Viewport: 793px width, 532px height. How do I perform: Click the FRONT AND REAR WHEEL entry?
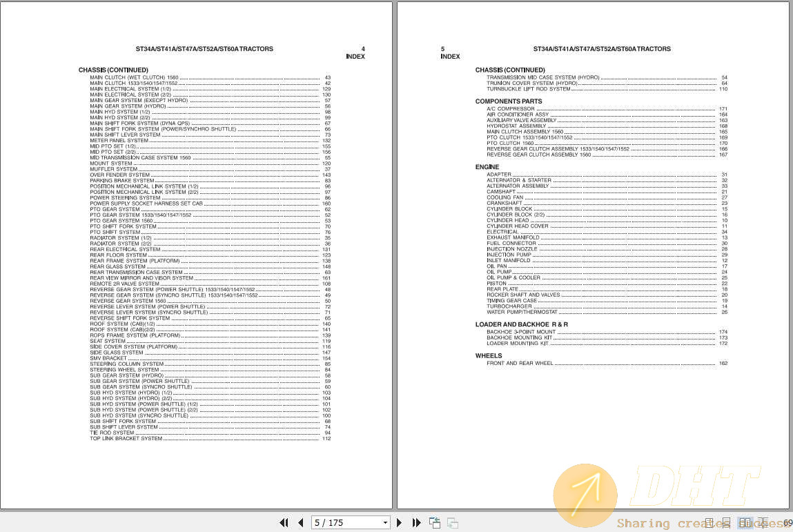[x=520, y=363]
